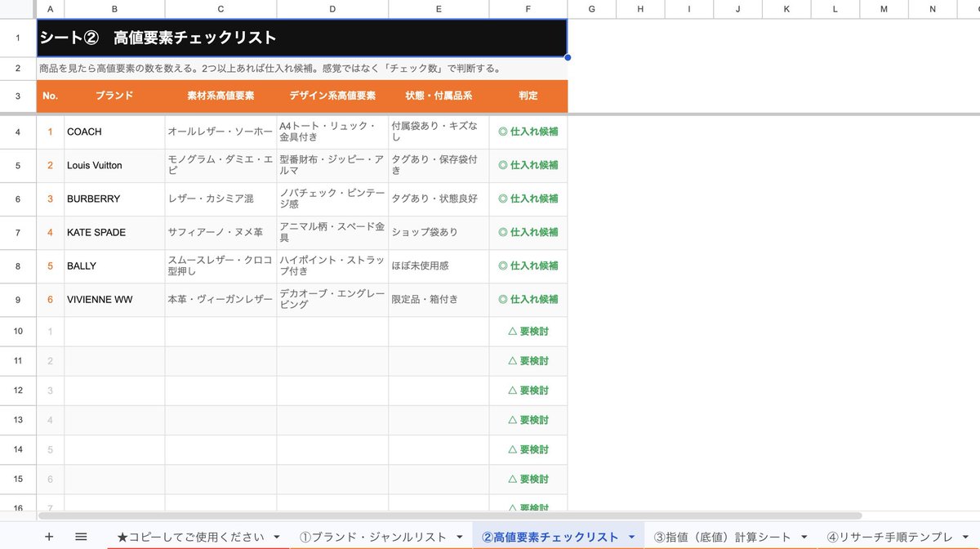Select row 9 header

pyautogui.click(x=18, y=300)
